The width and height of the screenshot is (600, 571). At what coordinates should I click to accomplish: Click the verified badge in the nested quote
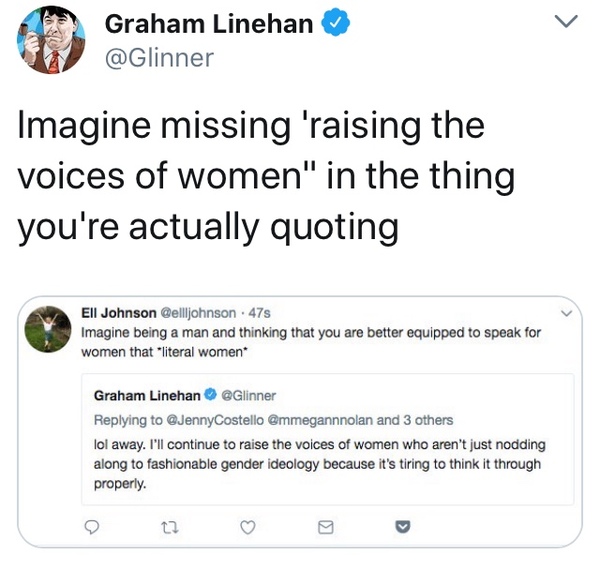click(x=211, y=395)
